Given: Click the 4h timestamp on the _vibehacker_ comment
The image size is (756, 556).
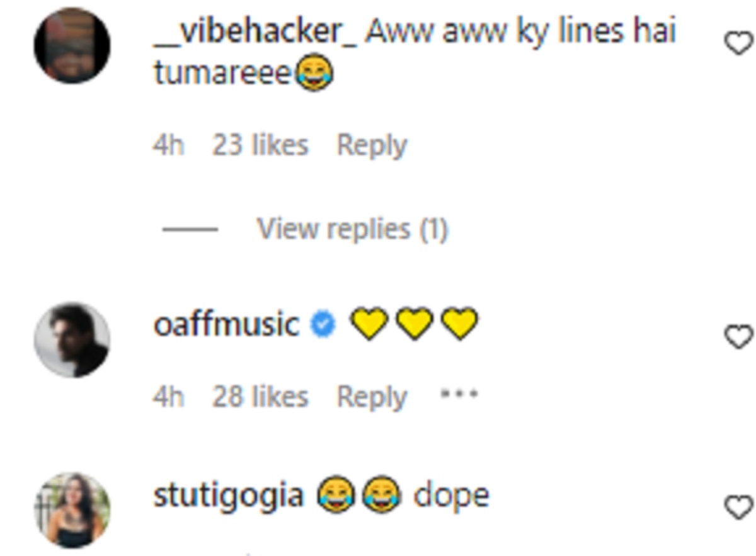Looking at the screenshot, I should (x=168, y=145).
